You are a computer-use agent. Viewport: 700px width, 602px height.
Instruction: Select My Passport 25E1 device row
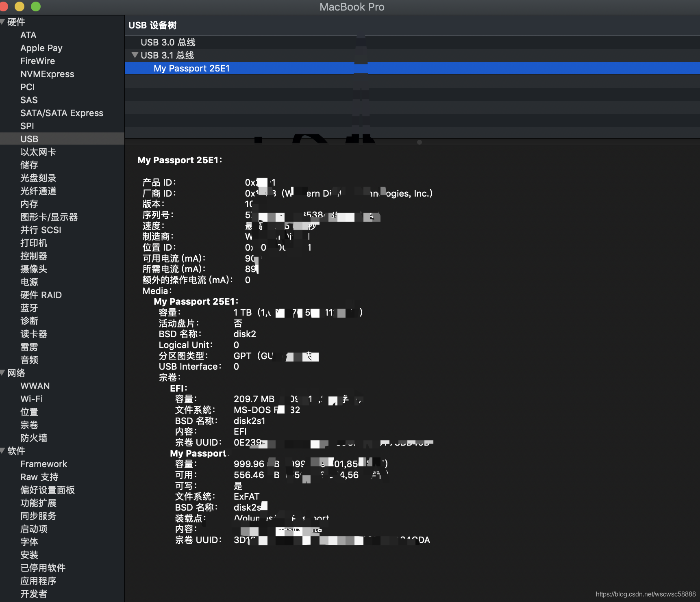click(413, 68)
